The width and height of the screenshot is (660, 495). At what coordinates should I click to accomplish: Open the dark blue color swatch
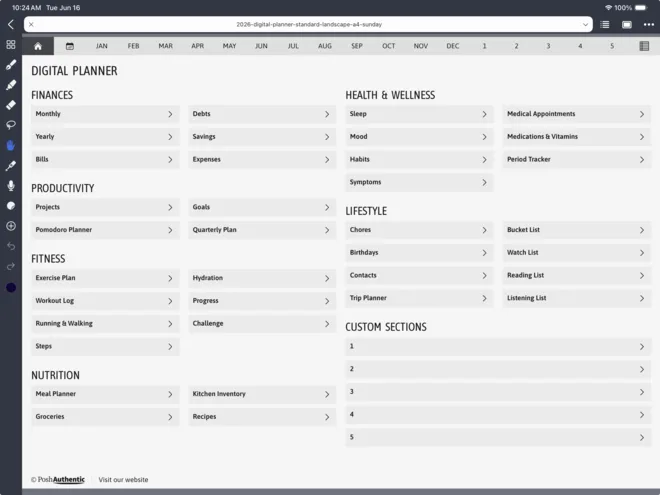tap(11, 287)
